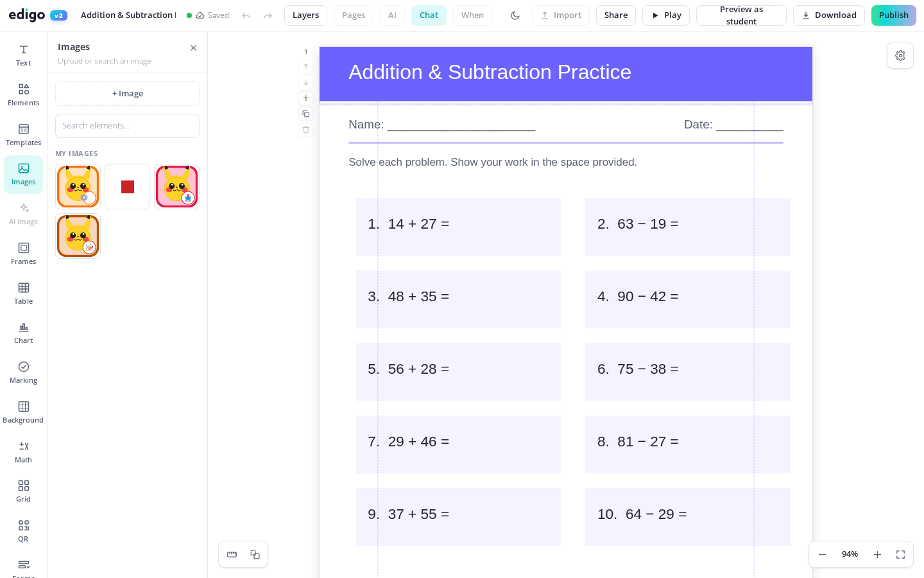Open the Chart tool
This screenshot has height=578, width=924.
click(23, 333)
